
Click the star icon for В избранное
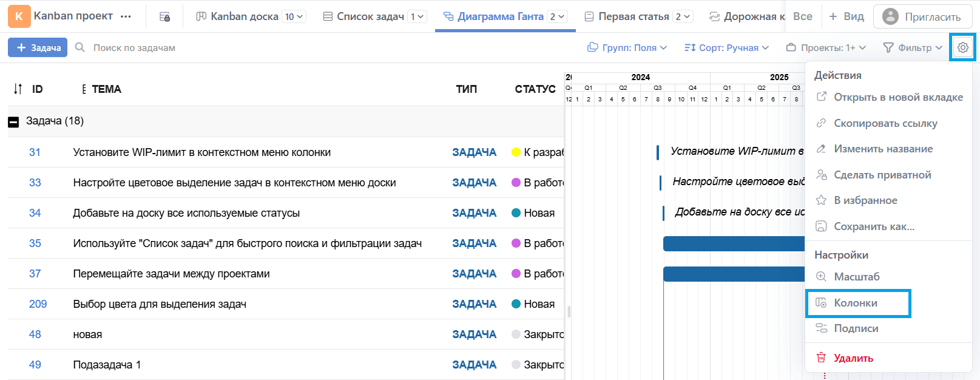821,200
